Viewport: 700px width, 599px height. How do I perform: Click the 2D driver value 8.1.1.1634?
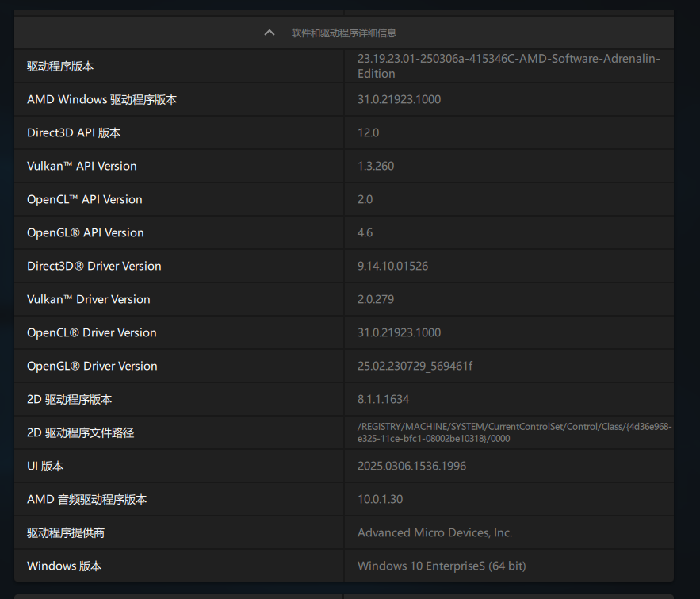(x=383, y=399)
